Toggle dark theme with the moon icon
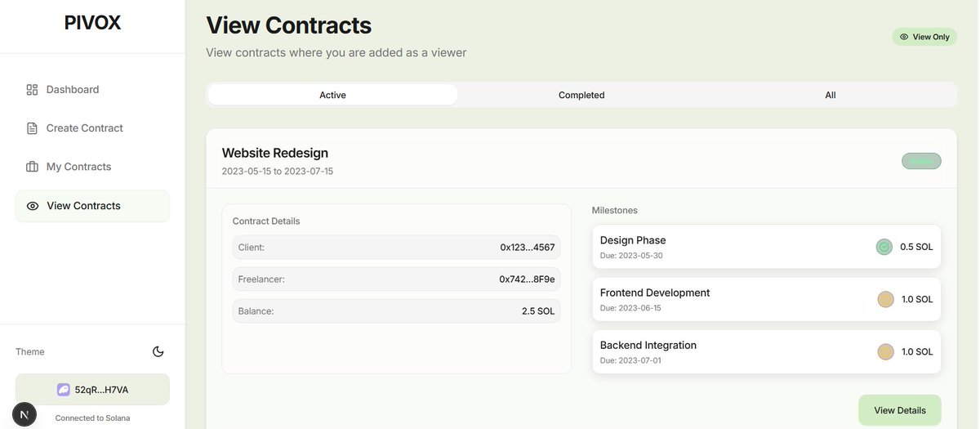This screenshot has height=429, width=980. pyautogui.click(x=158, y=351)
